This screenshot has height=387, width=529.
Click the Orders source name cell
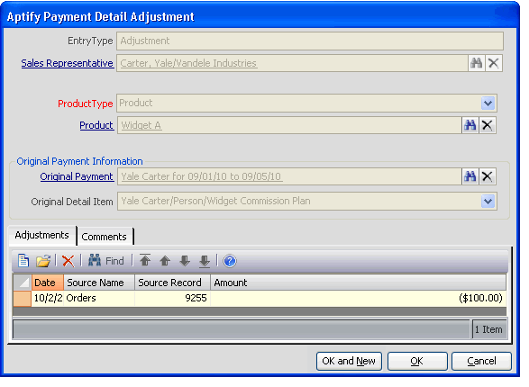tap(99, 298)
